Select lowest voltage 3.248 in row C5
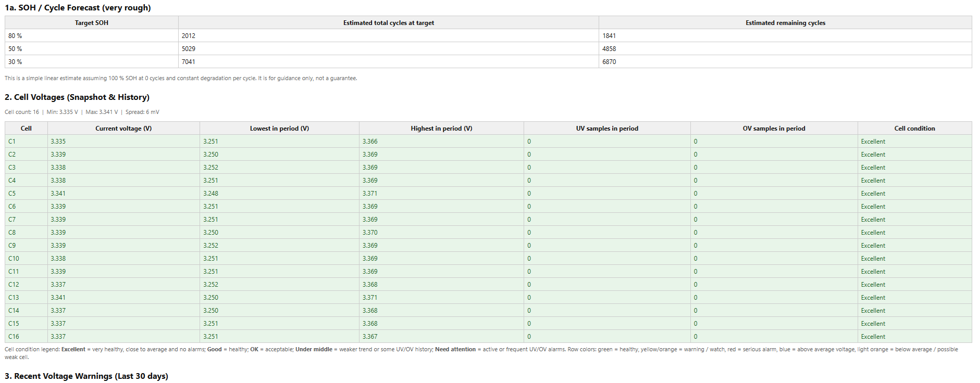Screen dimensions: 980x383 pyautogui.click(x=279, y=194)
